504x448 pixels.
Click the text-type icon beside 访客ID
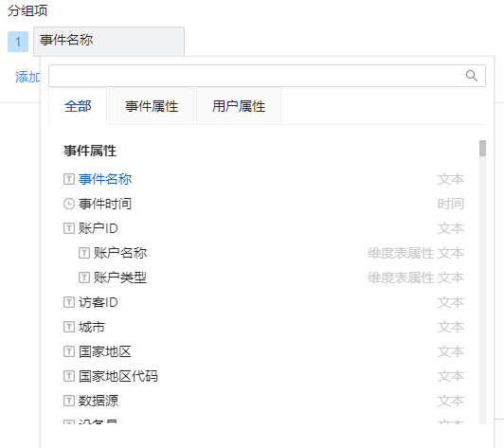[69, 302]
